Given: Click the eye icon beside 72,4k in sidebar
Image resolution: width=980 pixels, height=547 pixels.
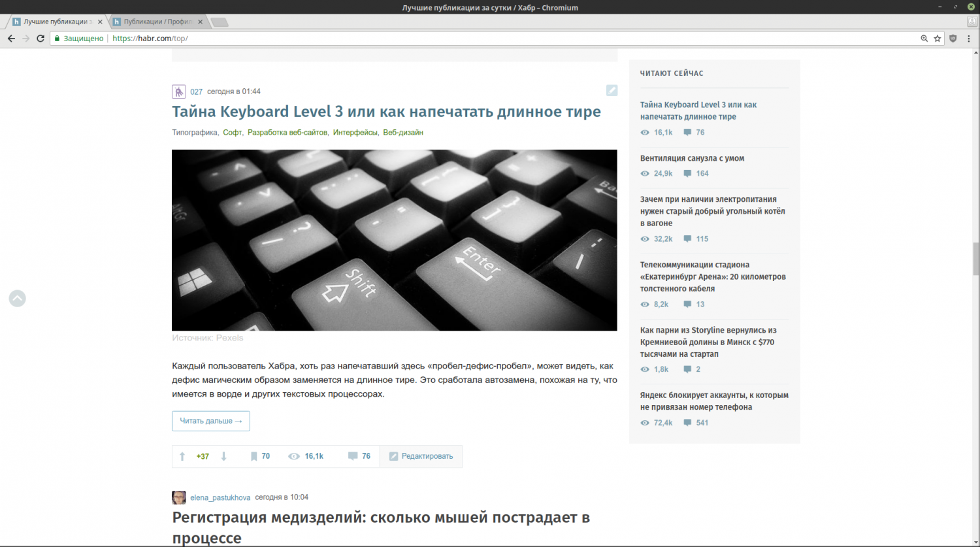Looking at the screenshot, I should click(645, 423).
